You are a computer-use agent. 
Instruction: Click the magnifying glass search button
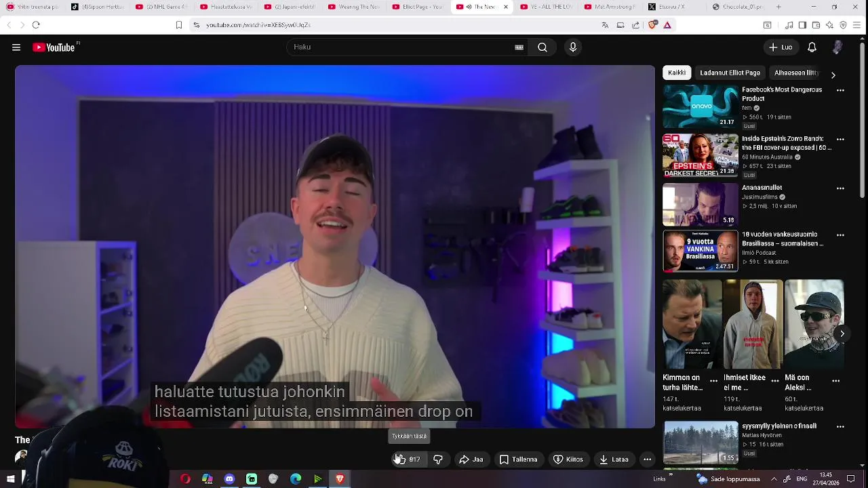point(542,47)
